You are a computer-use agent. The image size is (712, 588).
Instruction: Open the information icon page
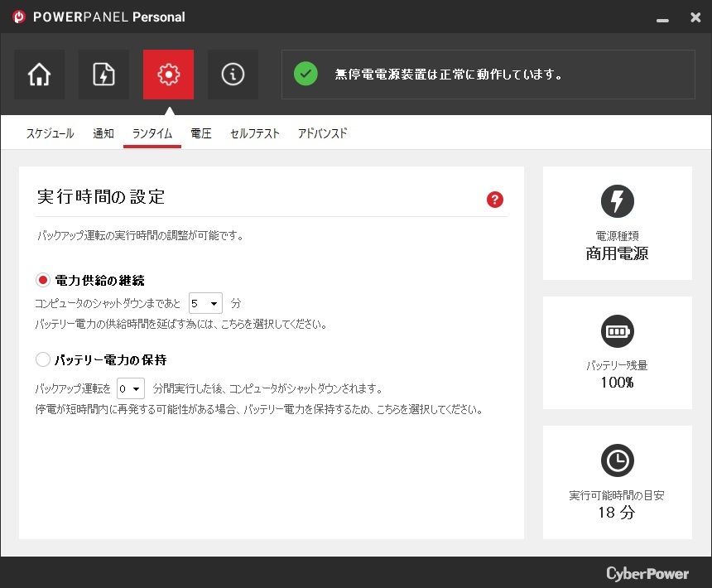[x=233, y=75]
